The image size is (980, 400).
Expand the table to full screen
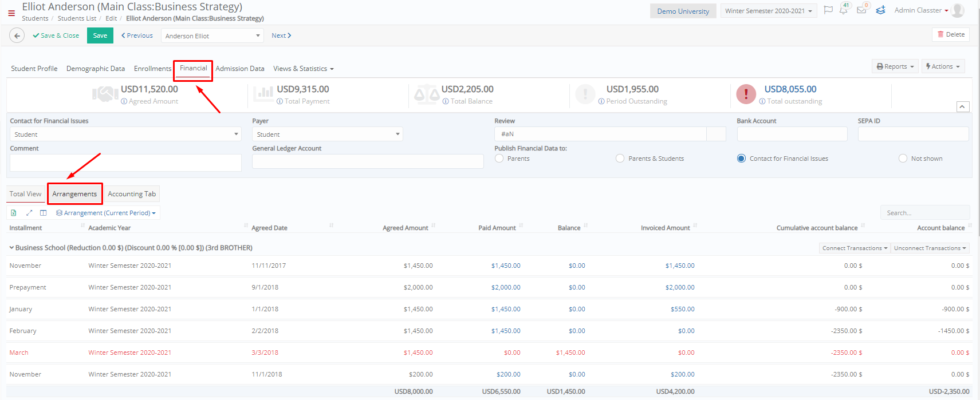[29, 213]
